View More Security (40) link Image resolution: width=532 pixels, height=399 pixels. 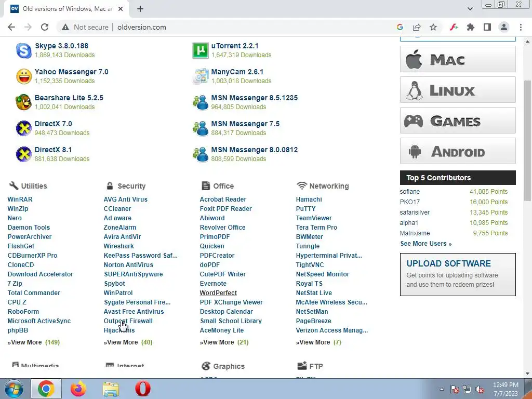click(128, 342)
